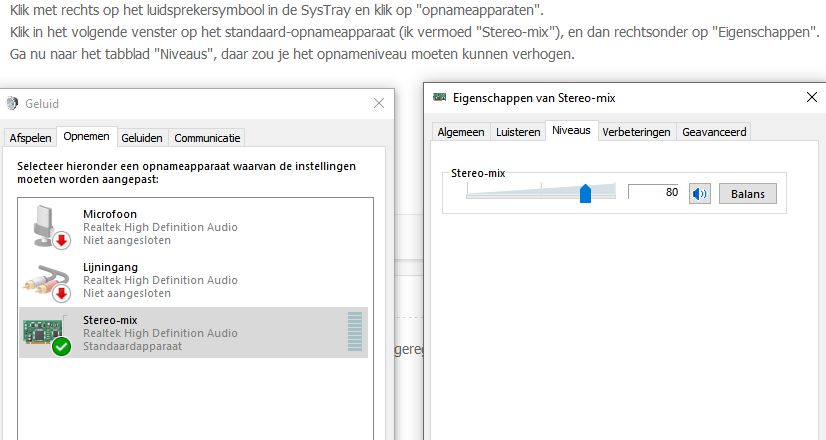Switch to the Luisteren tab

(518, 132)
